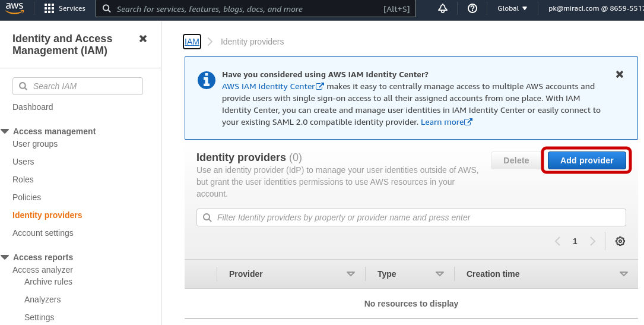This screenshot has height=325, width=644.
Task: Open Dashboard in the sidebar
Action: click(33, 107)
